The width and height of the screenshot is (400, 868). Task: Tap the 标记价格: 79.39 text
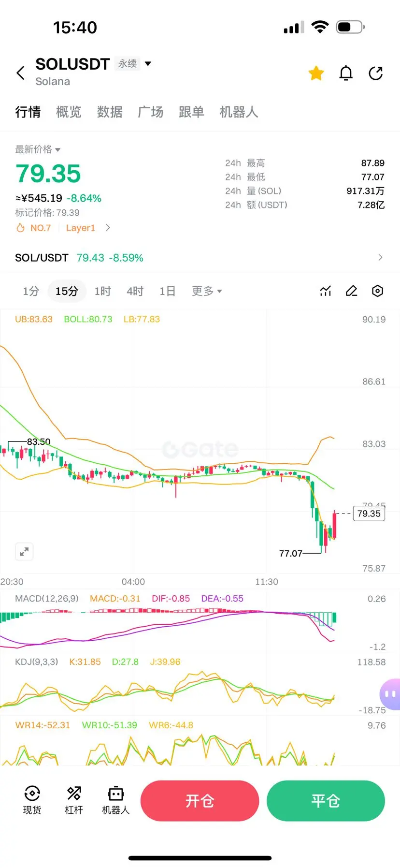[47, 213]
